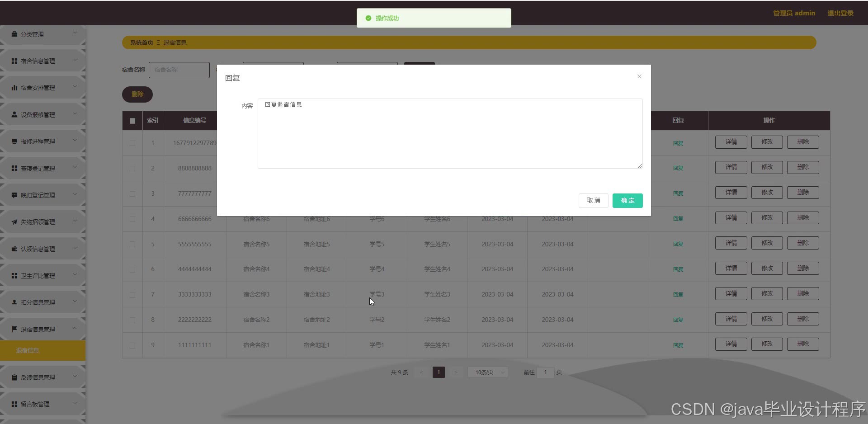Click 详情 button for row 1

click(x=731, y=142)
